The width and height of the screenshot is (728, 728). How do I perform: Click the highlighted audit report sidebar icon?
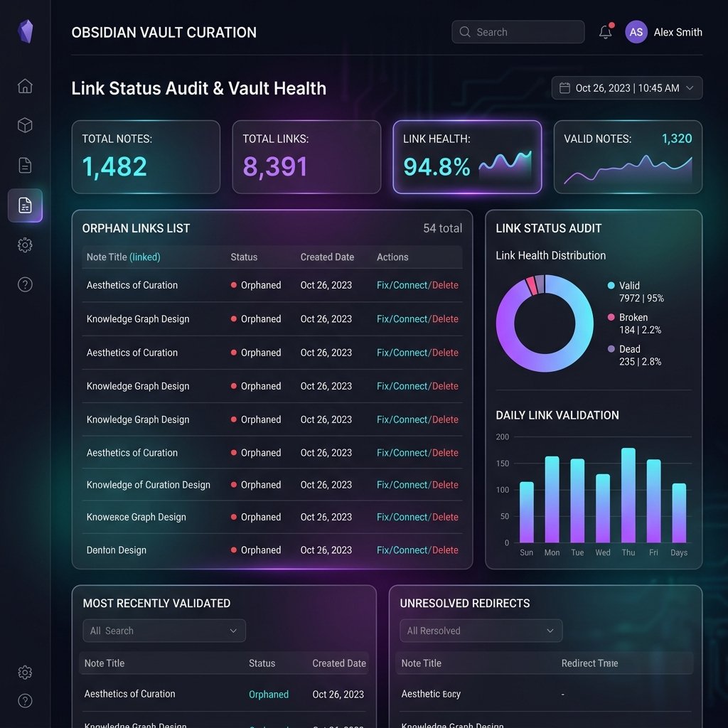[25, 205]
